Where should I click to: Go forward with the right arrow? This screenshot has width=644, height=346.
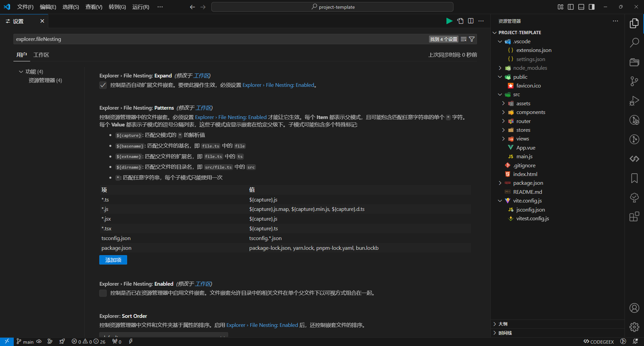(x=203, y=7)
